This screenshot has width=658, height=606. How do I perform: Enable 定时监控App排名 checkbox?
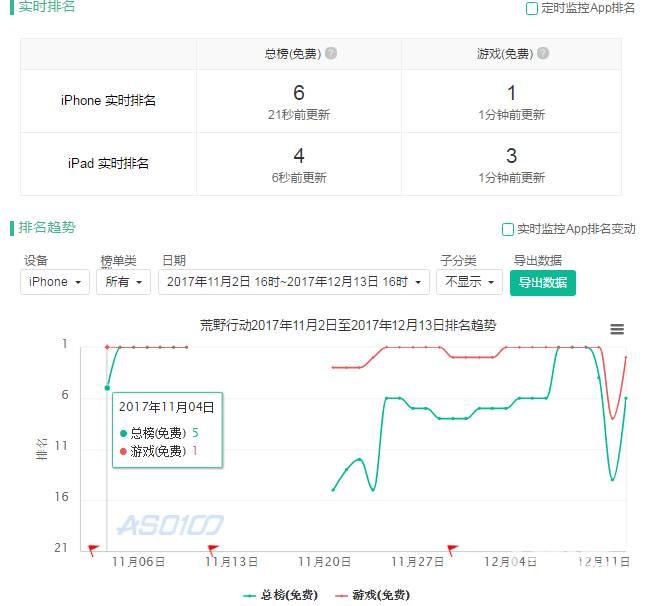point(532,8)
